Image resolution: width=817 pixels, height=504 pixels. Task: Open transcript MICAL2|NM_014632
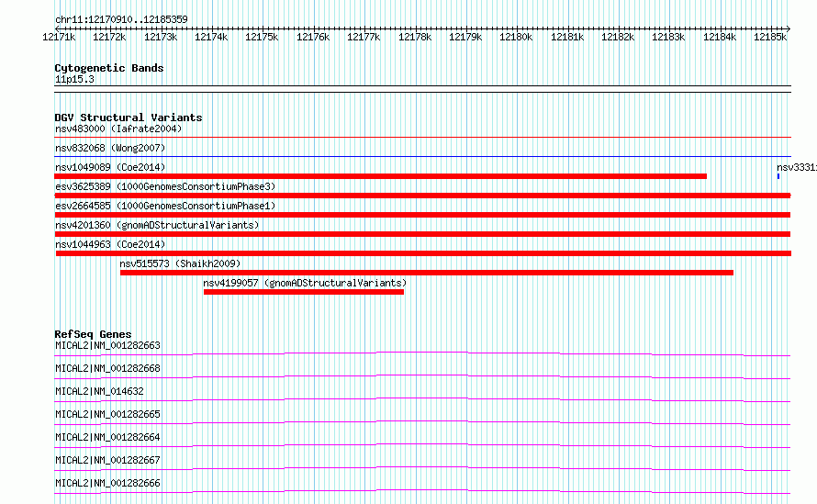coord(99,391)
